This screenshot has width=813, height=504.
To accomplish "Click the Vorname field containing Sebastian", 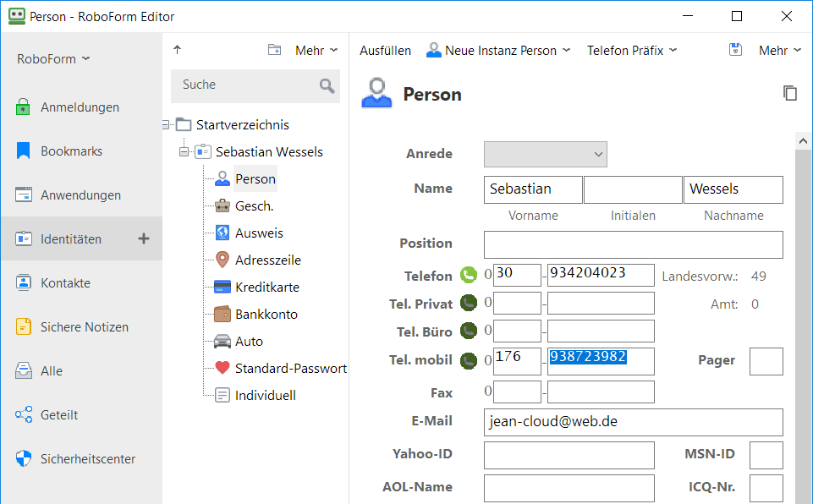I will [533, 189].
